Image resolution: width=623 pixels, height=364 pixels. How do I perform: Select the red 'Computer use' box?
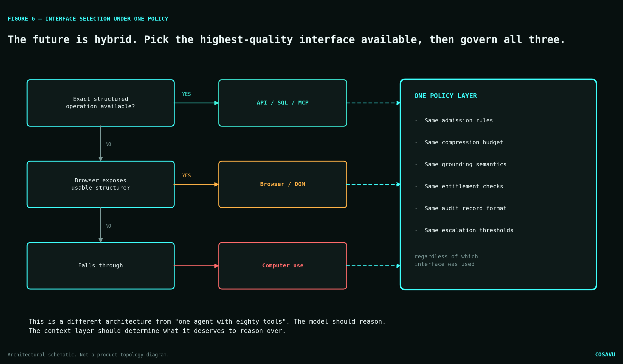tap(283, 266)
